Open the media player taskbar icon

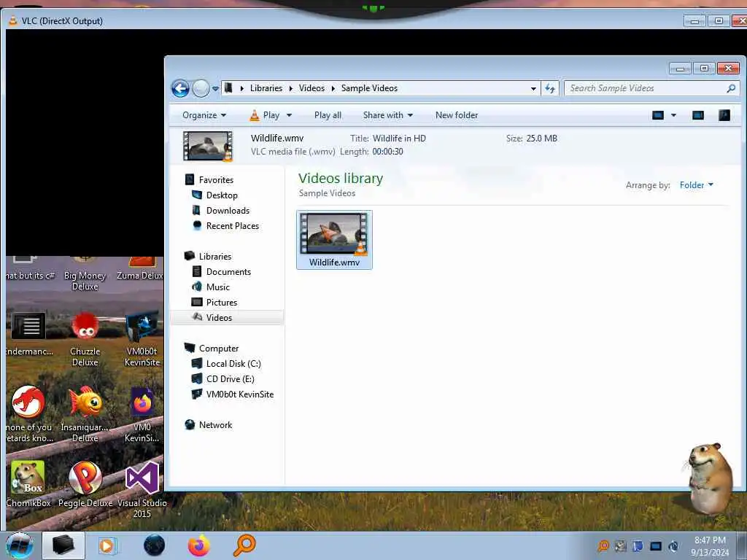(107, 545)
